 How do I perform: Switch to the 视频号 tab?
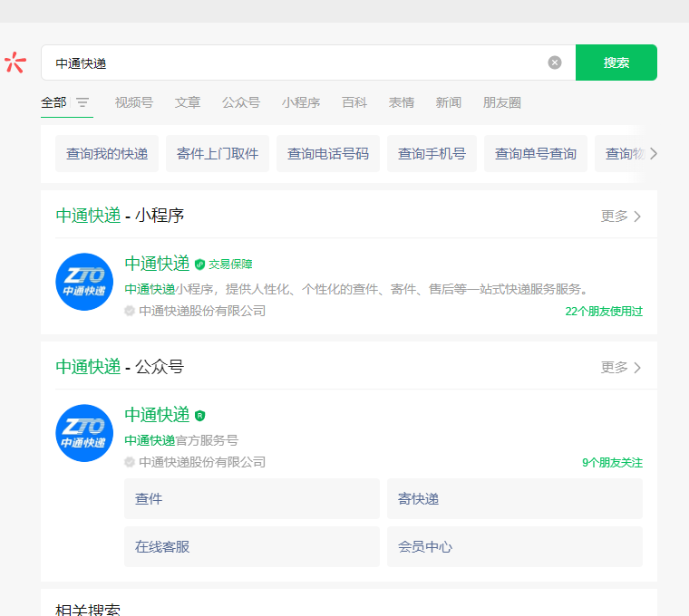[x=133, y=103]
